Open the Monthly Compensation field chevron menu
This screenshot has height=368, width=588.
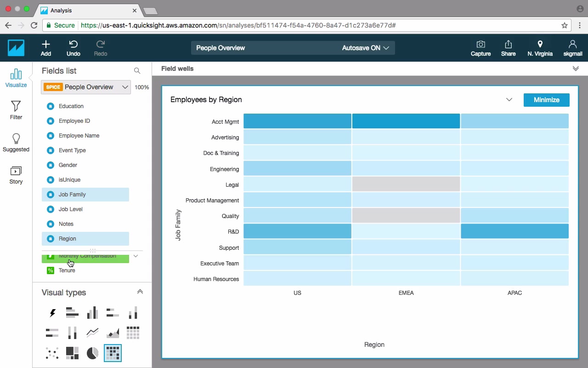pos(136,256)
